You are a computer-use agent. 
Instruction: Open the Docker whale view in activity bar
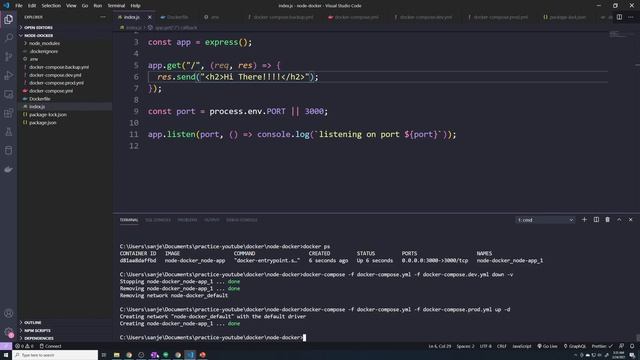coord(8,169)
